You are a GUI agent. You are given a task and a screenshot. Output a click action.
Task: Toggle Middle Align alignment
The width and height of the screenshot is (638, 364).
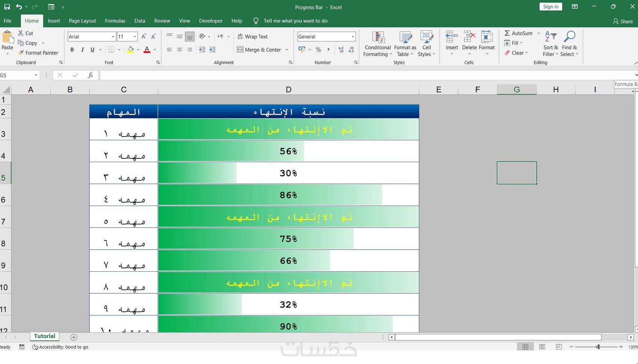click(180, 36)
